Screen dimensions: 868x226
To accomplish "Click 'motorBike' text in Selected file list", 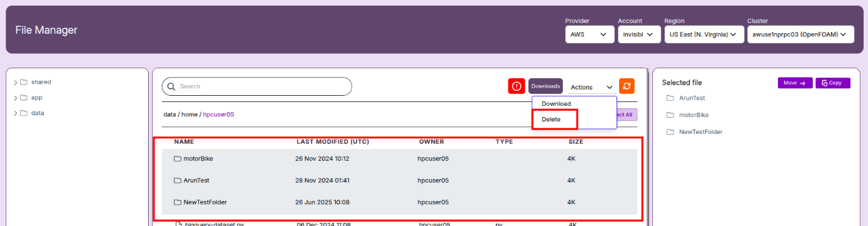I will point(694,115).
